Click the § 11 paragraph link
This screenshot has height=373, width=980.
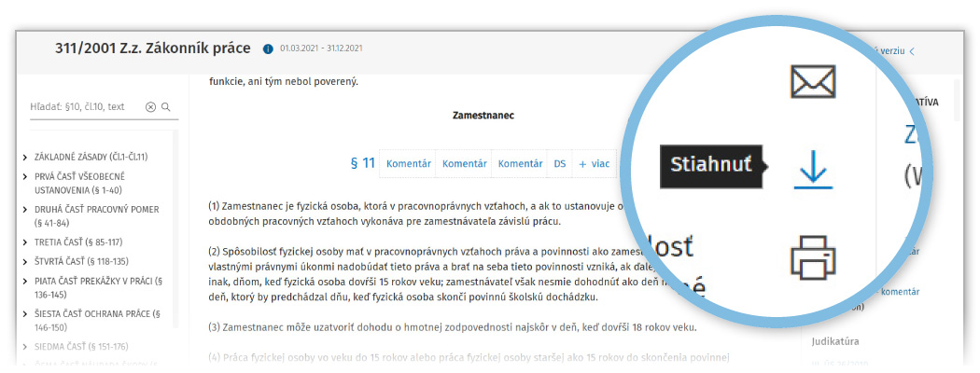[x=362, y=164]
